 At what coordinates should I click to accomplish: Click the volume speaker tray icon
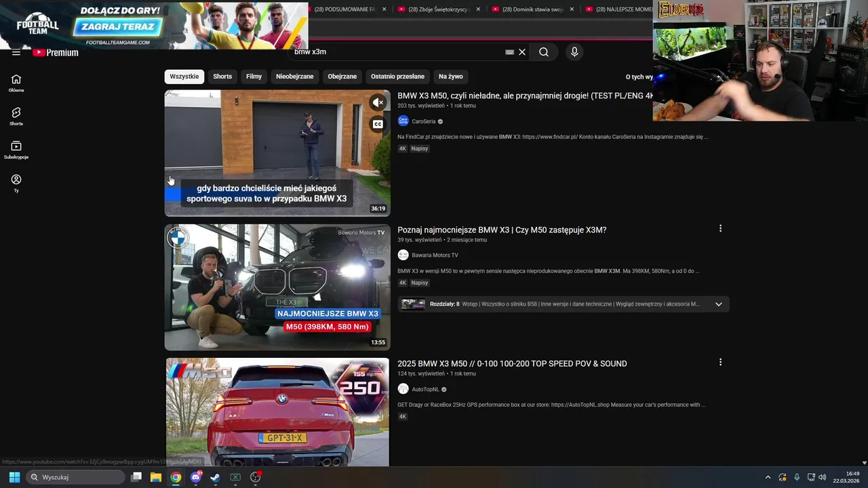[822, 477]
